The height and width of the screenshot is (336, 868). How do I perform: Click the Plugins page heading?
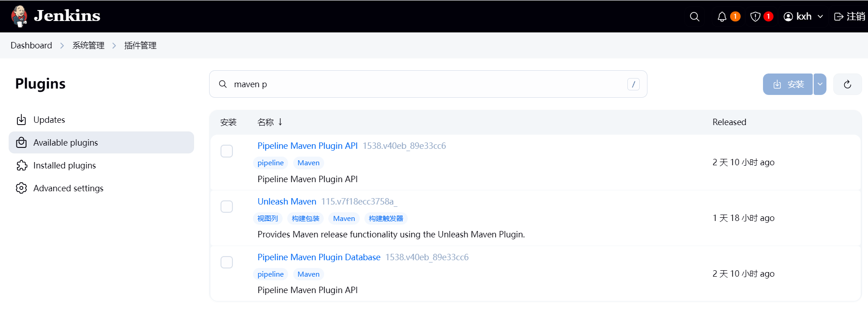click(40, 84)
